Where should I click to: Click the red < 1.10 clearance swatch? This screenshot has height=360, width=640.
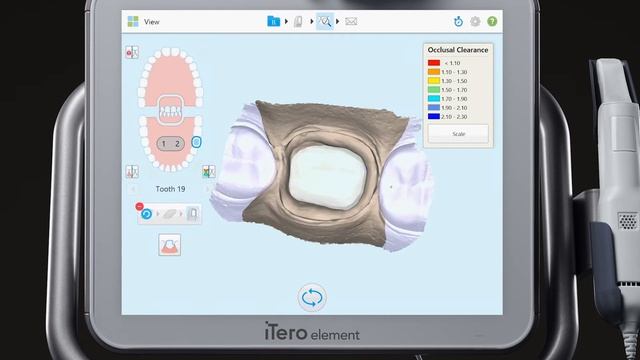pos(434,63)
